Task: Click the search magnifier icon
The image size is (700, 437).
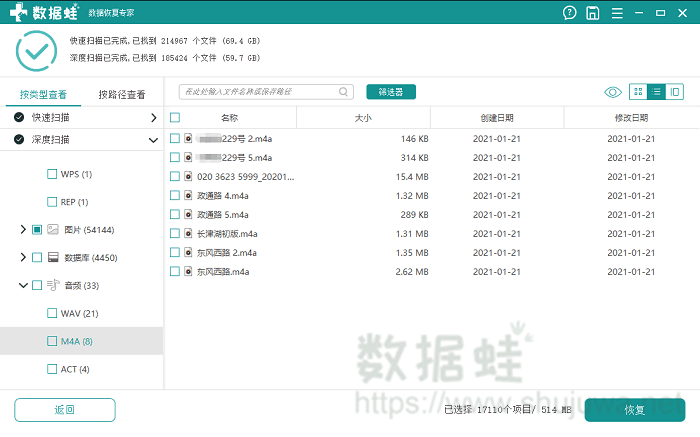Action: click(x=345, y=92)
